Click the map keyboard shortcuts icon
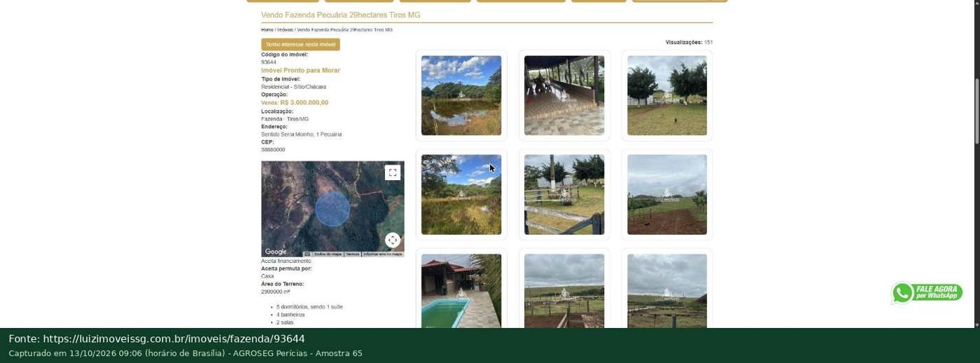This screenshot has height=363, width=980. pos(307,254)
